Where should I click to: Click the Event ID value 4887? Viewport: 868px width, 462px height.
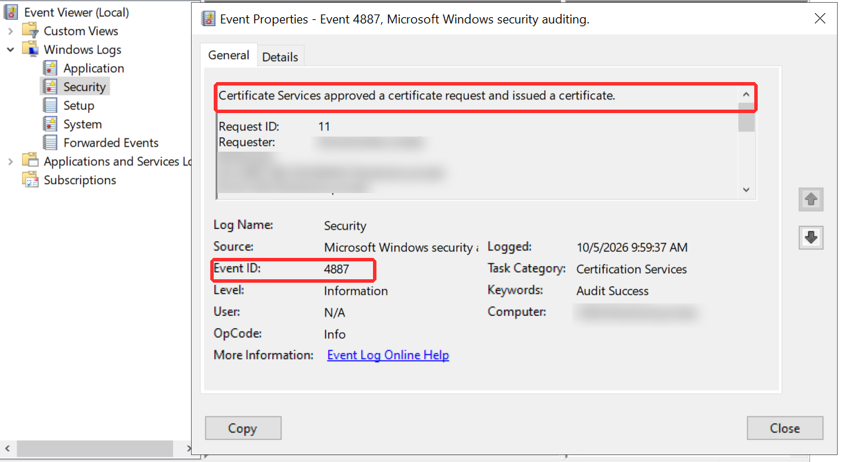pyautogui.click(x=336, y=269)
